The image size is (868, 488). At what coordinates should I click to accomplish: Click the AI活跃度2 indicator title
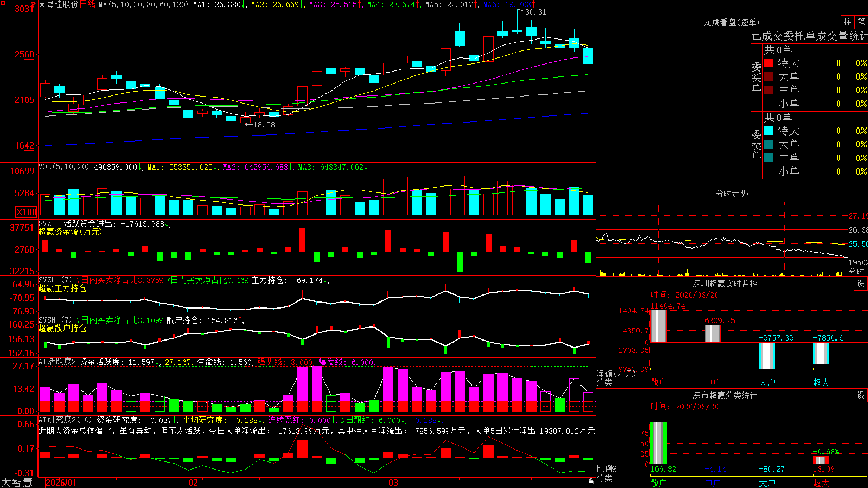point(58,362)
